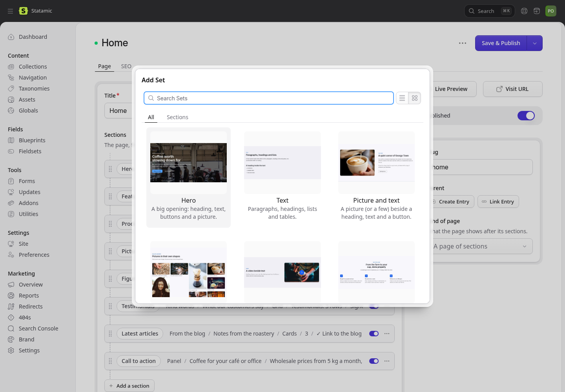Choose the Hero set thumbnail
Image resolution: width=565 pixels, height=392 pixels.
188,163
